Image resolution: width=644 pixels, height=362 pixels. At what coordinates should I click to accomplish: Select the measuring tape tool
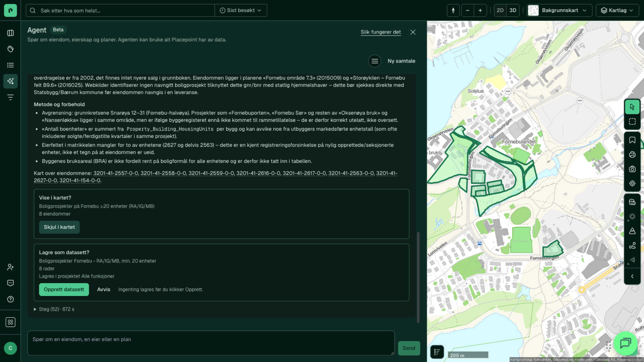(x=632, y=202)
